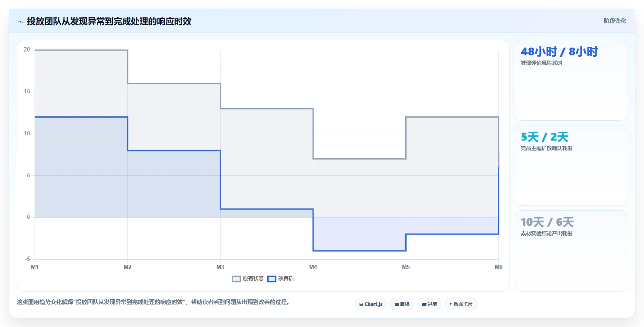
Task: Toggle the 原有状态 legend swatch
Action: pyautogui.click(x=236, y=279)
